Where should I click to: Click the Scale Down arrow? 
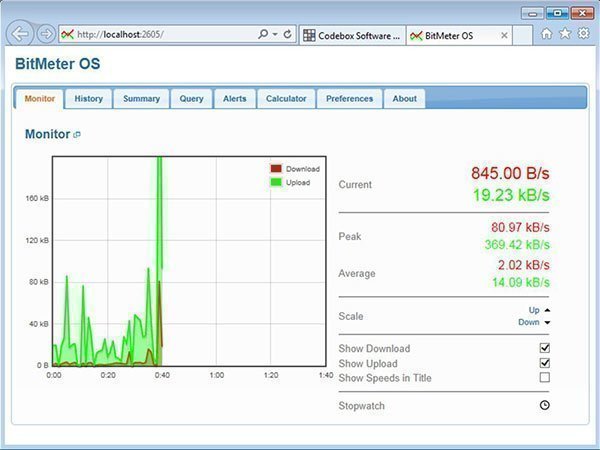pyautogui.click(x=535, y=323)
